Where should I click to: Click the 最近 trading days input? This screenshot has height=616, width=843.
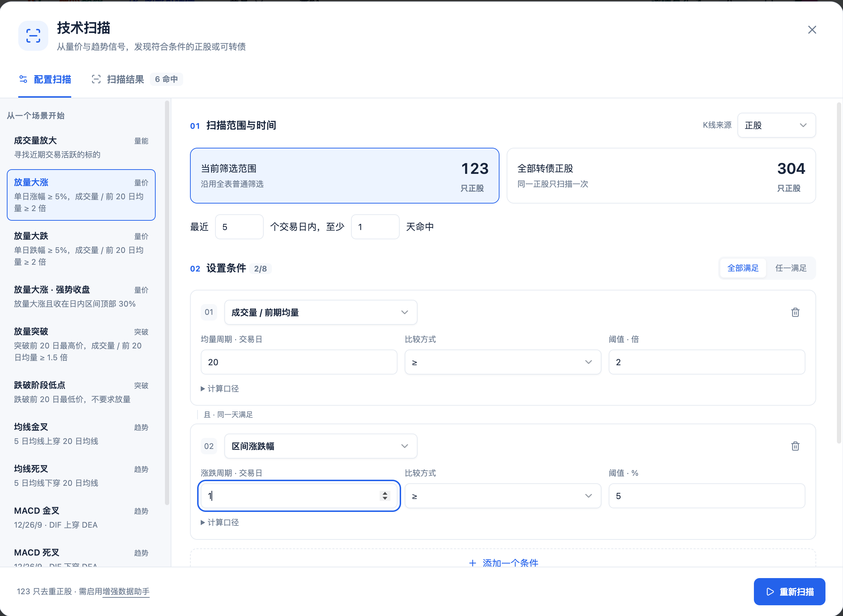tap(239, 227)
